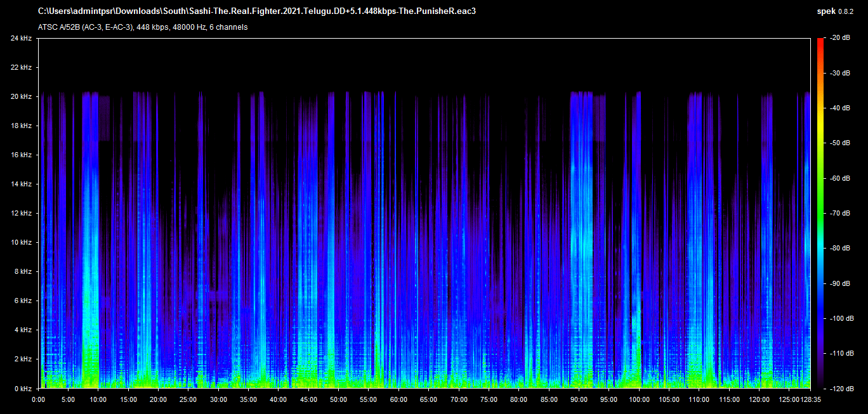Click the 10 kHz frequency axis label
The height and width of the screenshot is (414, 868).
click(x=21, y=242)
